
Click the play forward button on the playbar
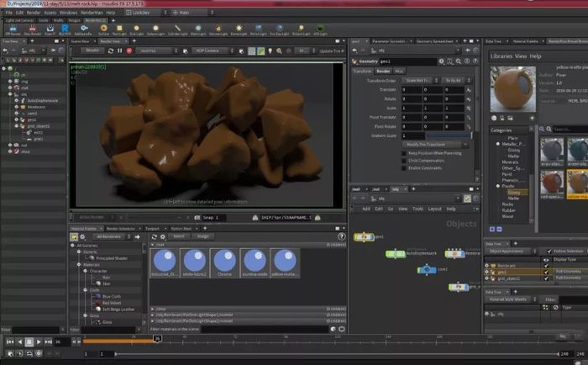click(x=39, y=341)
